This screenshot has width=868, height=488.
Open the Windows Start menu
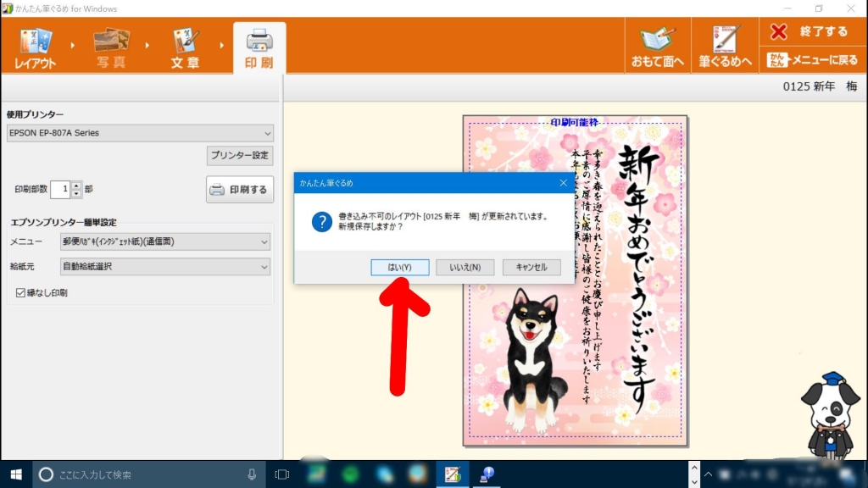16,474
